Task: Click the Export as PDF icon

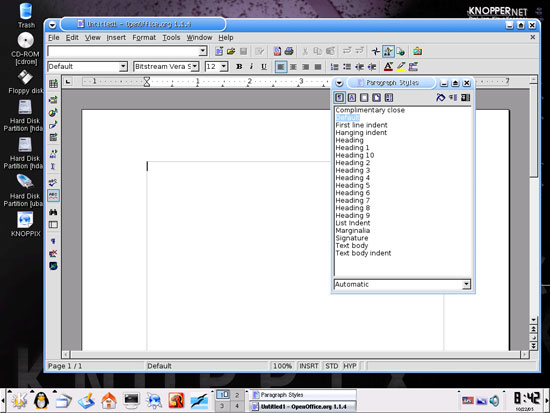Action: 277,52
